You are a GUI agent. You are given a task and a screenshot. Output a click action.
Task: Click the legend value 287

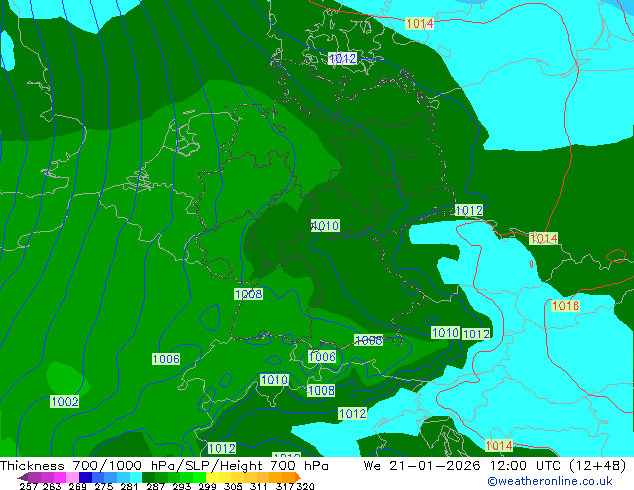point(155,486)
